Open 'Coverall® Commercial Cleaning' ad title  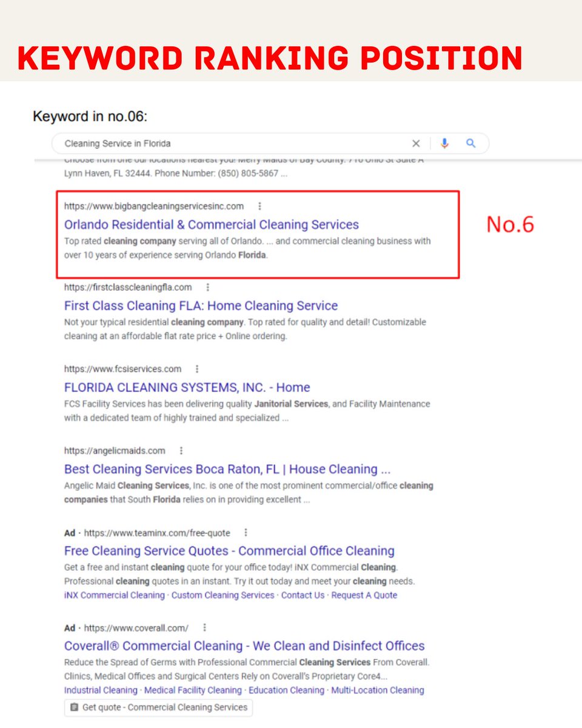coord(244,646)
